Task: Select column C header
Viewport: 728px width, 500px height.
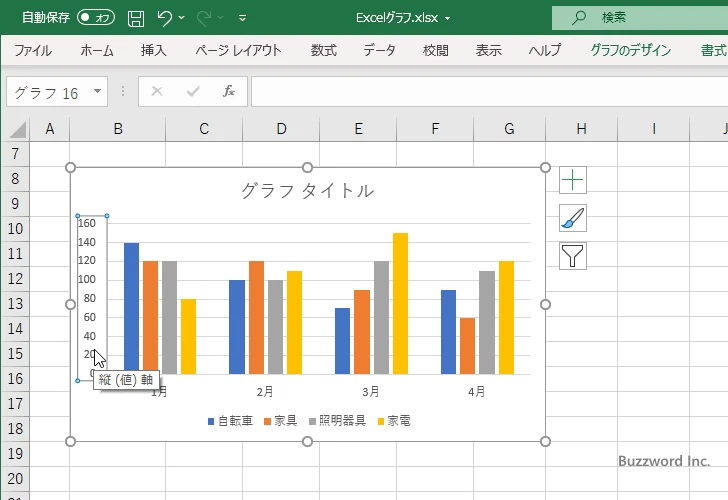Action: tap(204, 129)
